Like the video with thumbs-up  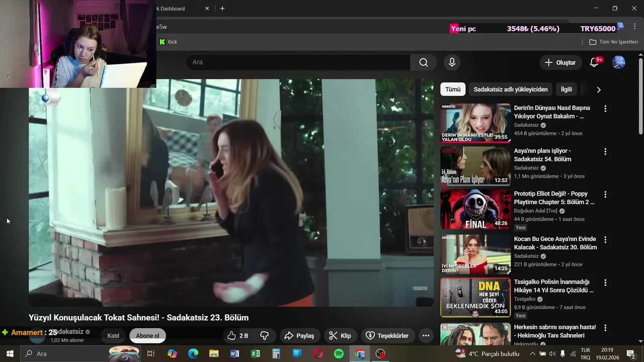pyautogui.click(x=237, y=335)
